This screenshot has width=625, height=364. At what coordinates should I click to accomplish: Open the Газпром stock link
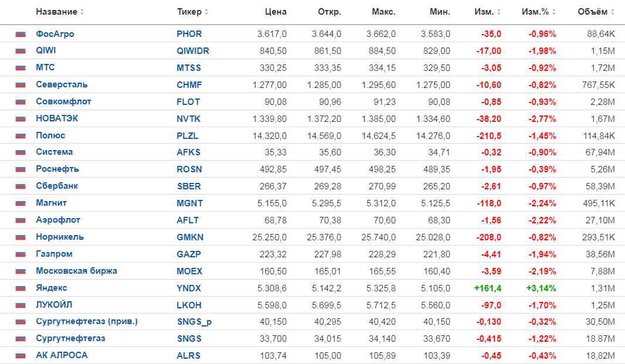click(54, 254)
